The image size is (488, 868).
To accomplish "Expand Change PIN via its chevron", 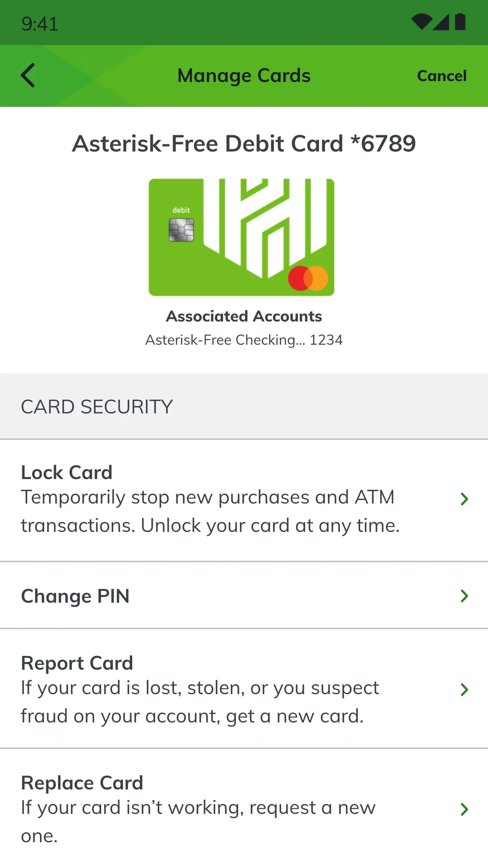I will pos(464,596).
